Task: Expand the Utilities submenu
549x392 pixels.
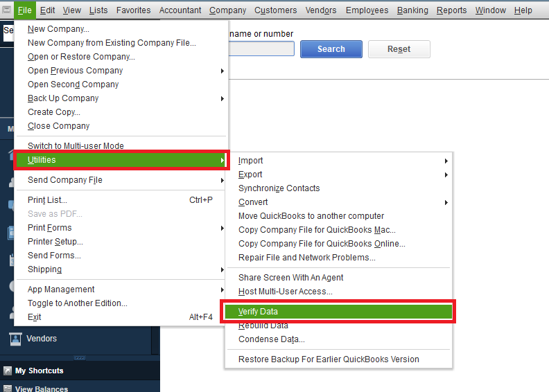Action: tap(121, 160)
